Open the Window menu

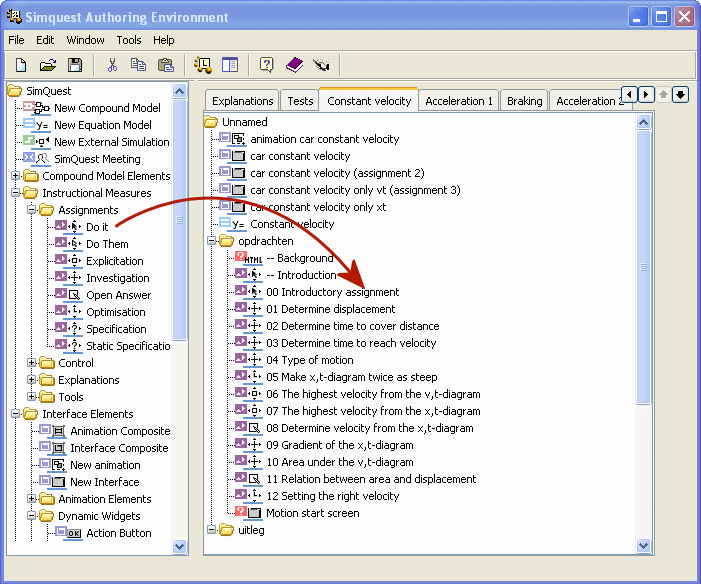pos(85,40)
